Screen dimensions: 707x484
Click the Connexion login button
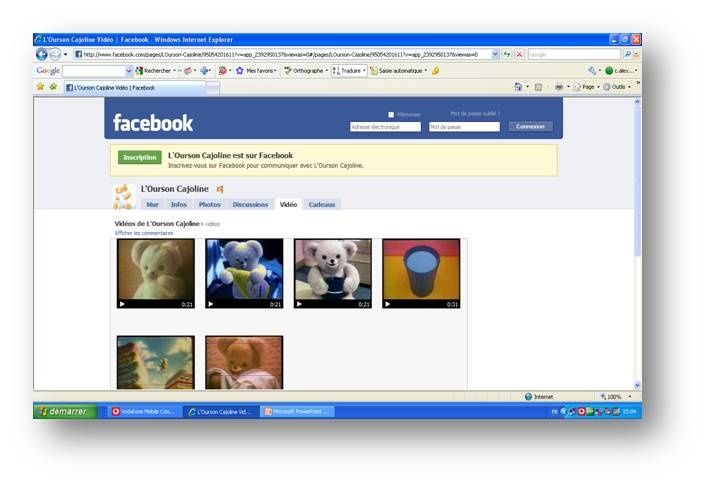click(531, 126)
